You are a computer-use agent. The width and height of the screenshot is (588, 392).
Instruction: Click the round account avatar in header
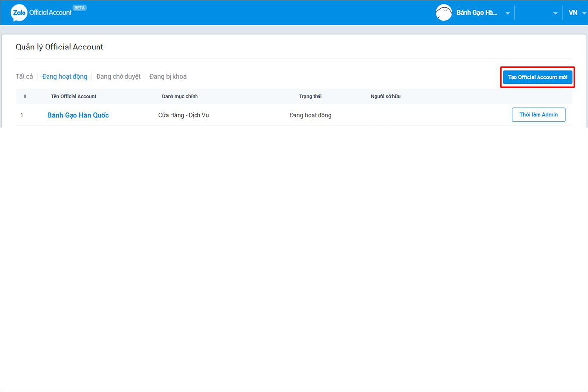pos(443,13)
